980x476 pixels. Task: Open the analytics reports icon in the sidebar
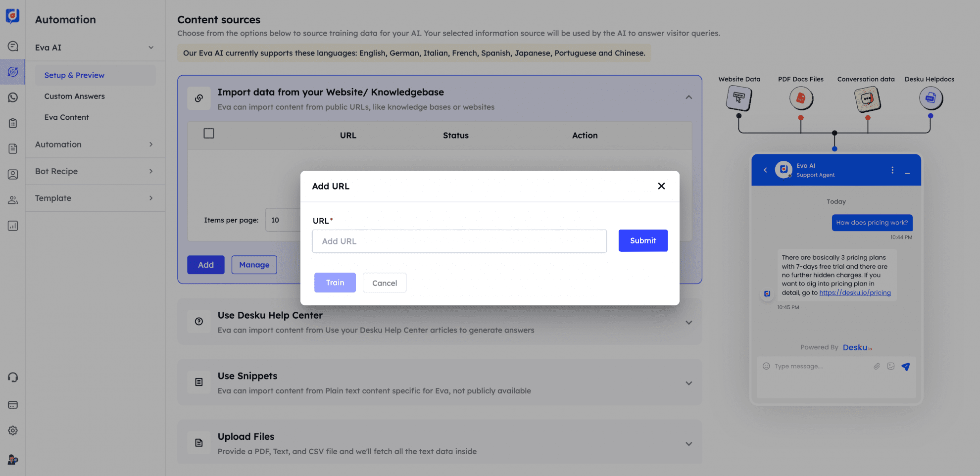(13, 226)
